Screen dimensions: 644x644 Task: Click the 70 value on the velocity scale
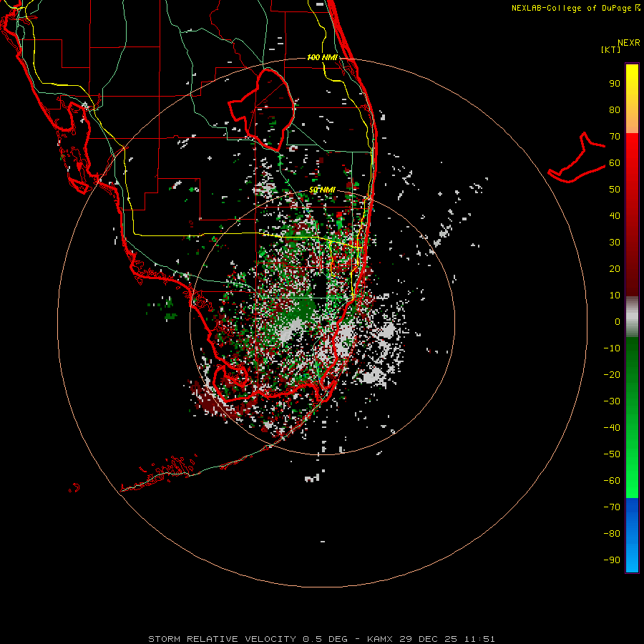pos(615,137)
